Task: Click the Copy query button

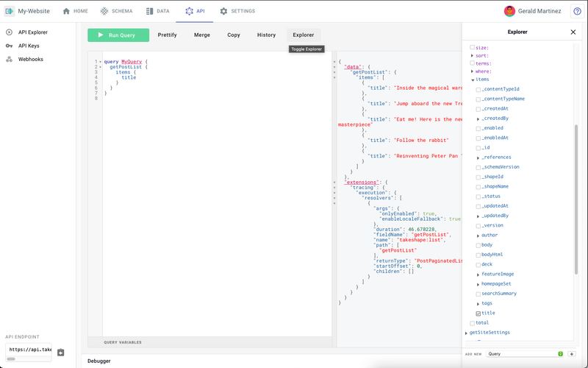Action: tap(234, 35)
